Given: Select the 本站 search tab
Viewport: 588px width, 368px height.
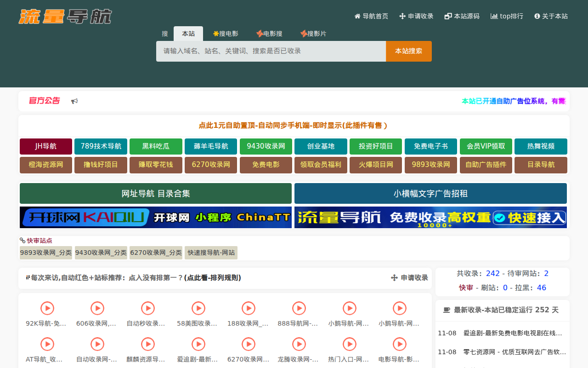Looking at the screenshot, I should pos(188,33).
